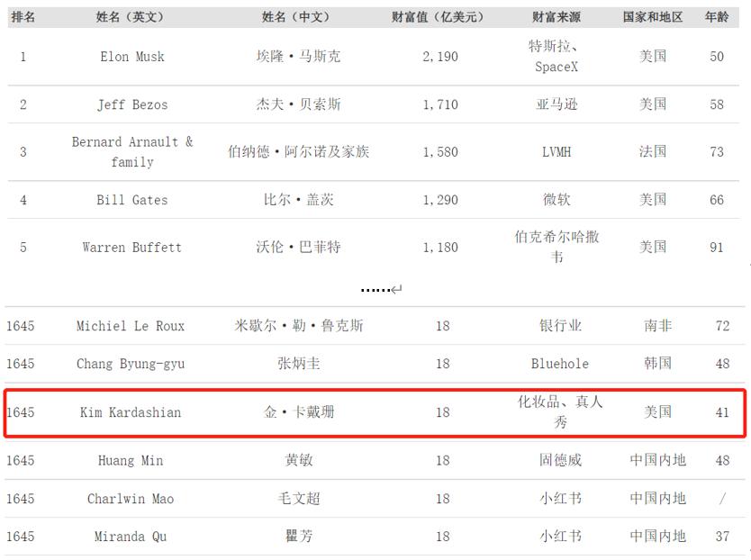Select the Jeff Bezos name cell
Viewport: 751px width, 560px height.
tap(132, 104)
